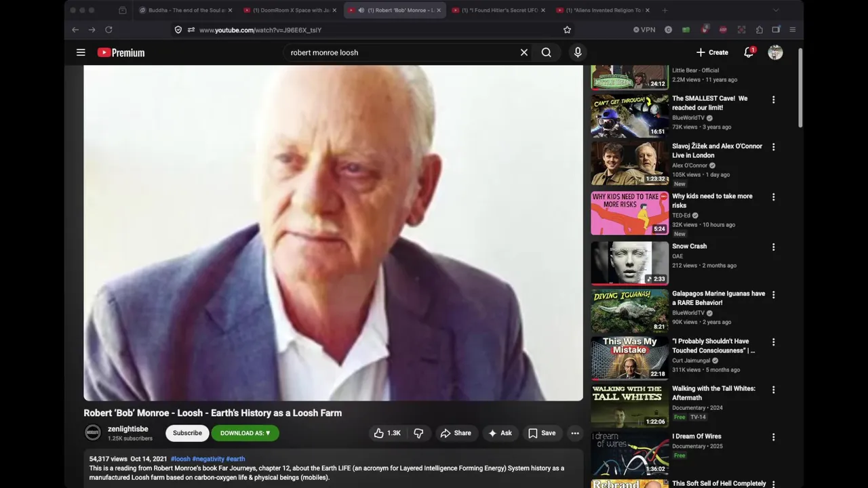Open a new browser tab with plus

tap(665, 10)
